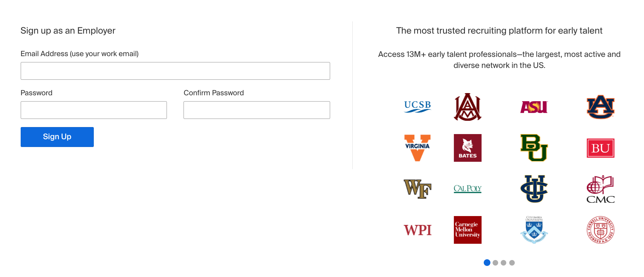Click the Cal Poly logo
644x277 pixels.
(467, 189)
